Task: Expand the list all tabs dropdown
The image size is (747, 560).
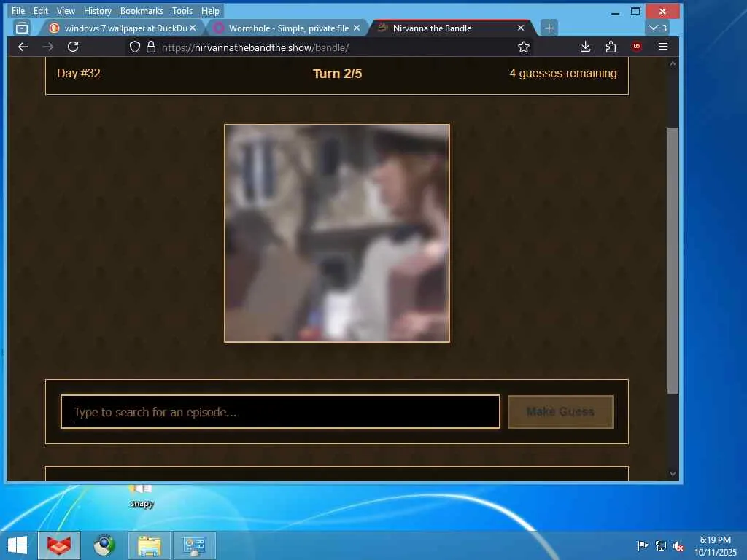Action: click(x=657, y=28)
